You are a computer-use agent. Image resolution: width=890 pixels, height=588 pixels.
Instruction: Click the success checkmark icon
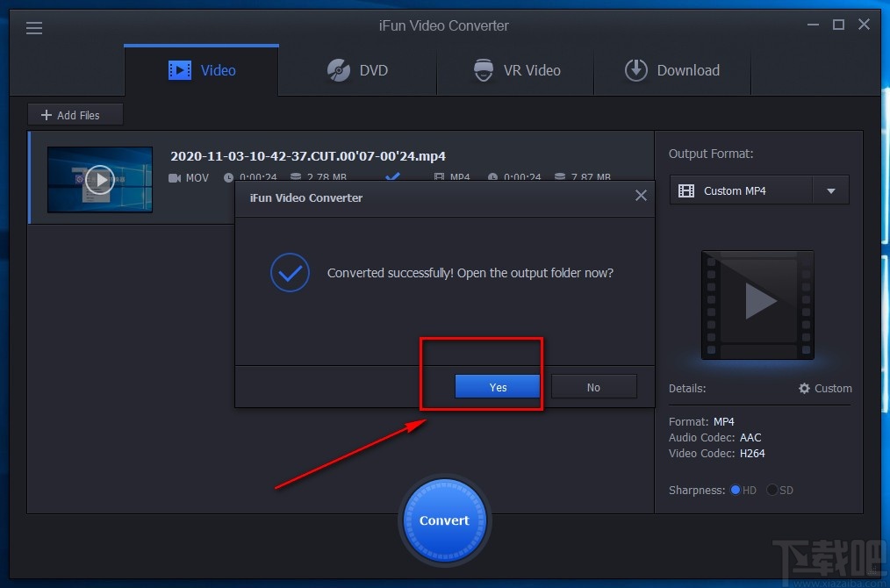pos(290,273)
